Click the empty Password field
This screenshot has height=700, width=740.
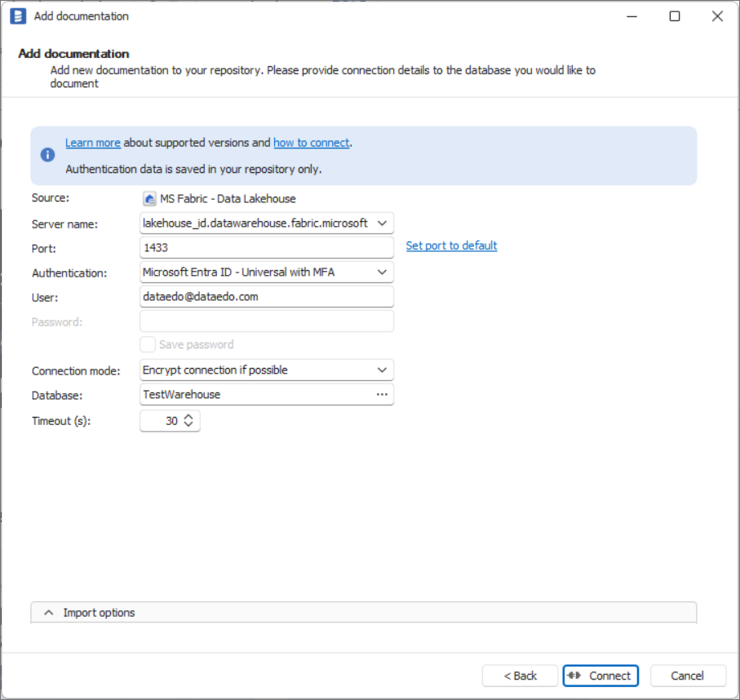tap(267, 321)
